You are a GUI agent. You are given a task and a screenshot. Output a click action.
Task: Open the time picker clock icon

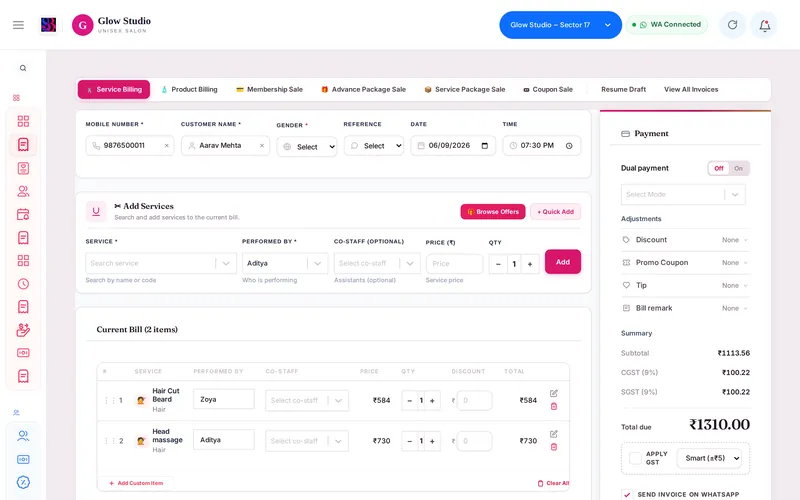pos(569,145)
